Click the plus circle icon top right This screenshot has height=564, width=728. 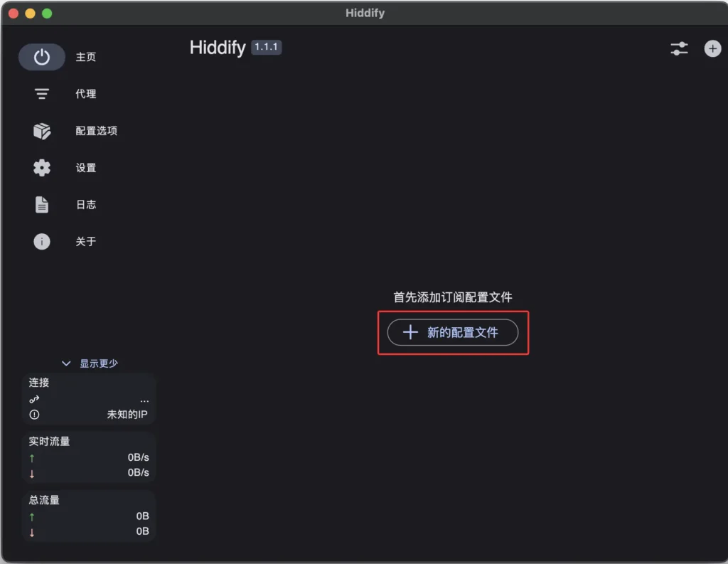712,48
